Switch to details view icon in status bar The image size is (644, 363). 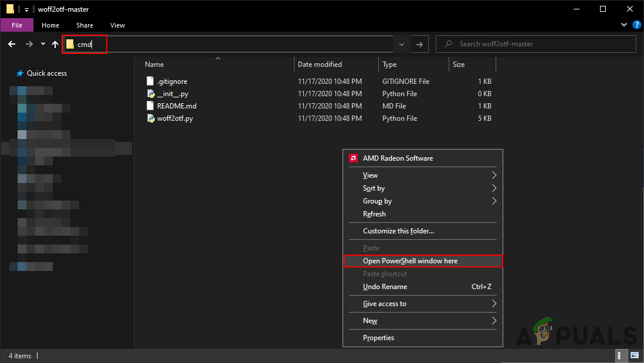622,355
